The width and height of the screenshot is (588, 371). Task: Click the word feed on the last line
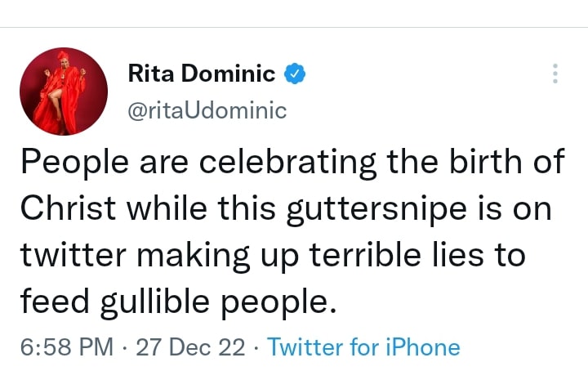click(x=53, y=300)
